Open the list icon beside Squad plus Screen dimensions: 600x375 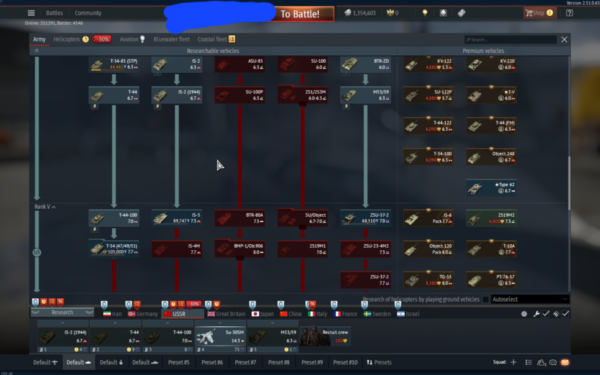pyautogui.click(x=528, y=362)
